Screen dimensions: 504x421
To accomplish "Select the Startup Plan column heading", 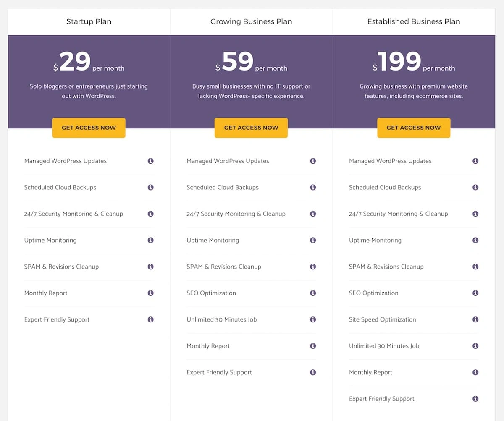I will (x=89, y=21).
